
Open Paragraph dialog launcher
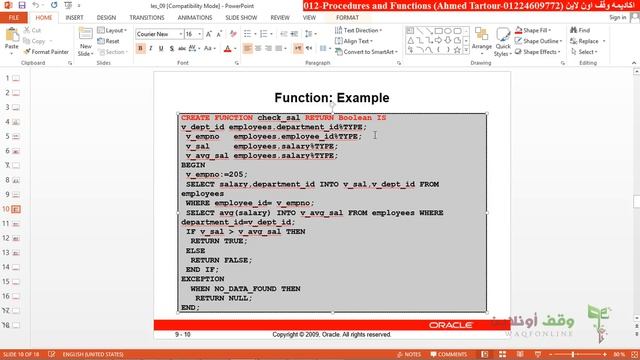(399, 63)
